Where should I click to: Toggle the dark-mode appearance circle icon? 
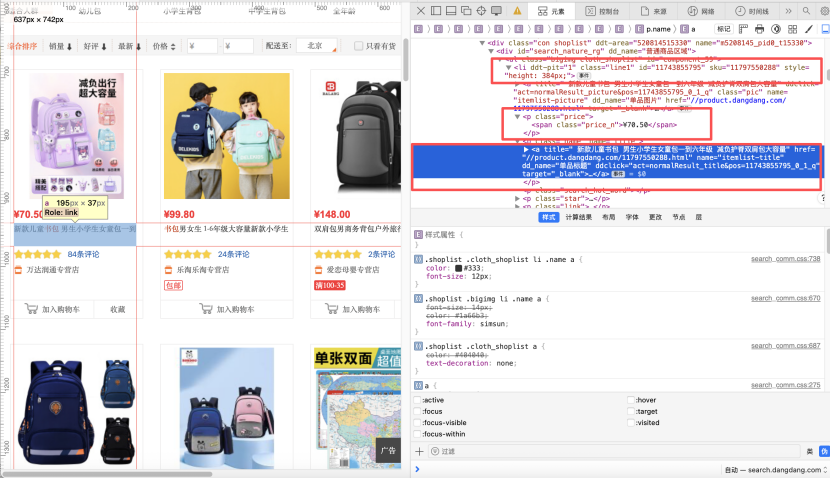pos(776,29)
